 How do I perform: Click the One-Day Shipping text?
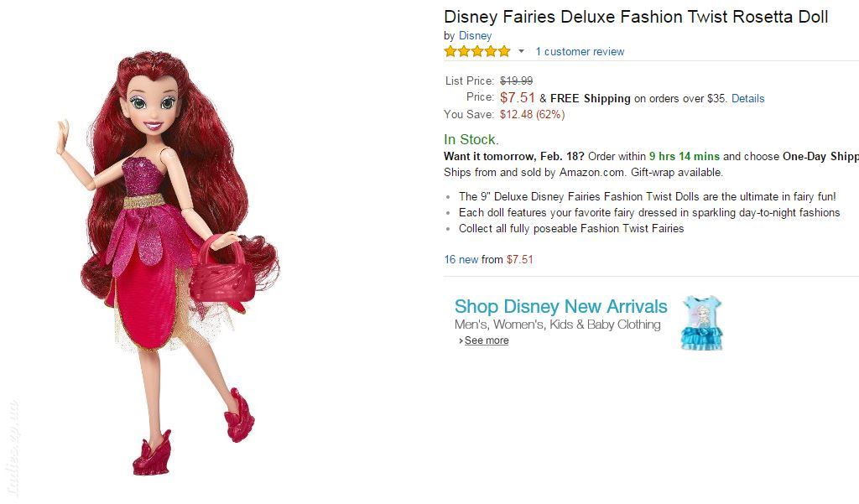click(820, 156)
